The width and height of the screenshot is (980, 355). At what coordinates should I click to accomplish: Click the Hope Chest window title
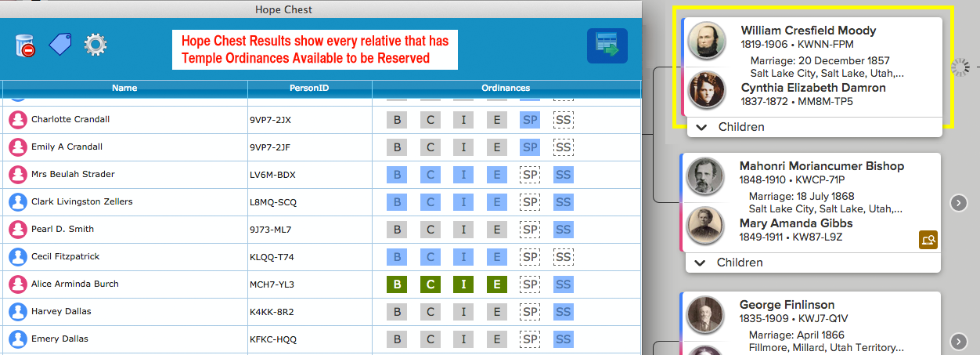(284, 9)
